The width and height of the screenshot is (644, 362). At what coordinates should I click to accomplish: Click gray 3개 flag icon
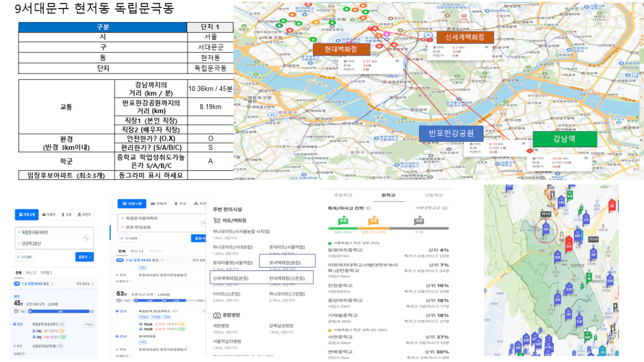click(x=419, y=220)
